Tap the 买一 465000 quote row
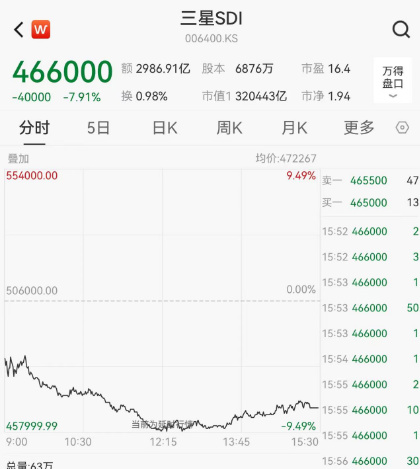The image size is (420, 469). tap(370, 202)
